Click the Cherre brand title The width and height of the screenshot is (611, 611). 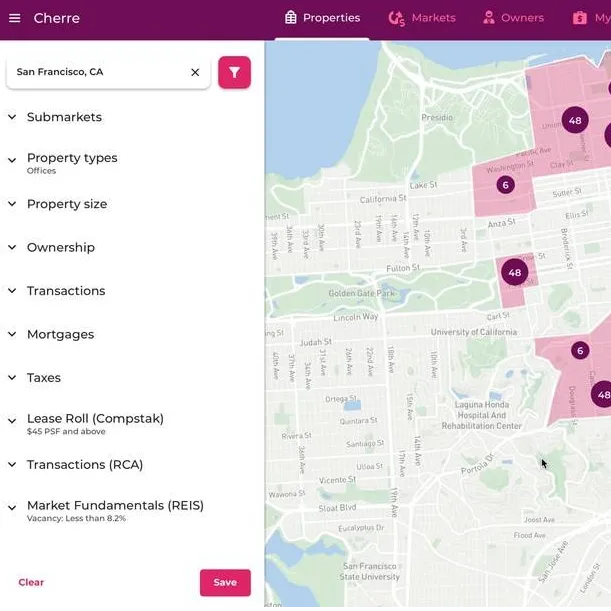click(x=57, y=18)
